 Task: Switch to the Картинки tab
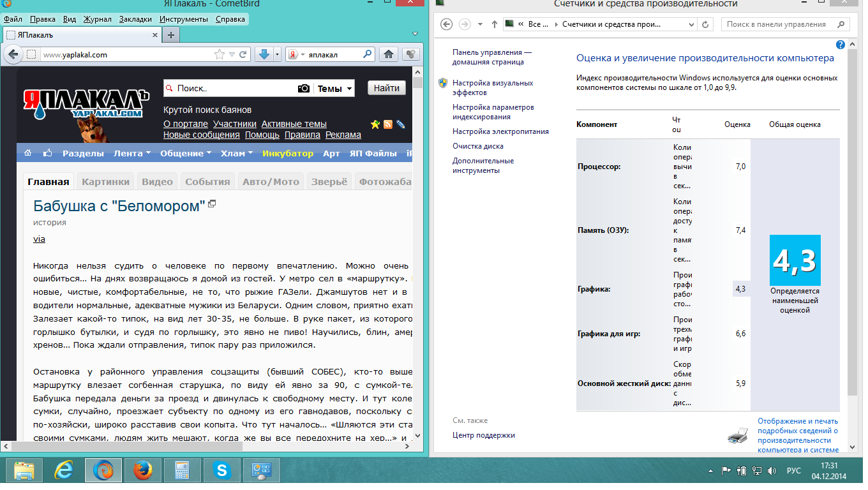[106, 182]
